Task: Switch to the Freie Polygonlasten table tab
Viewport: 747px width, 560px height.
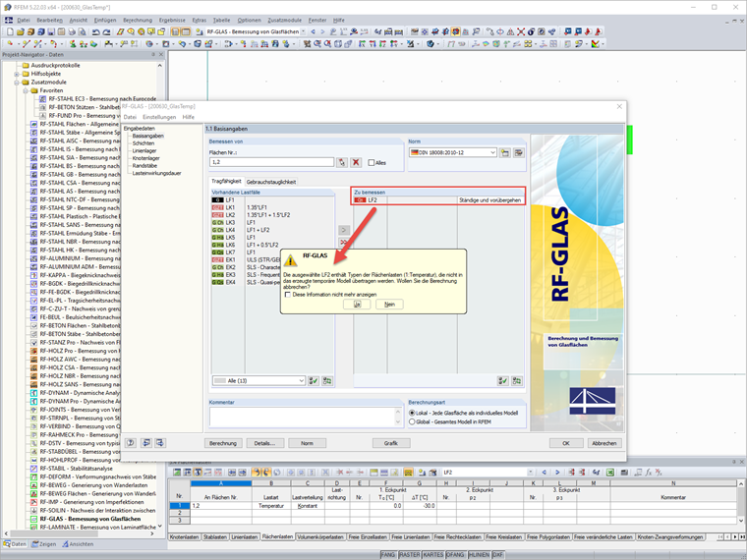Action: point(547,537)
